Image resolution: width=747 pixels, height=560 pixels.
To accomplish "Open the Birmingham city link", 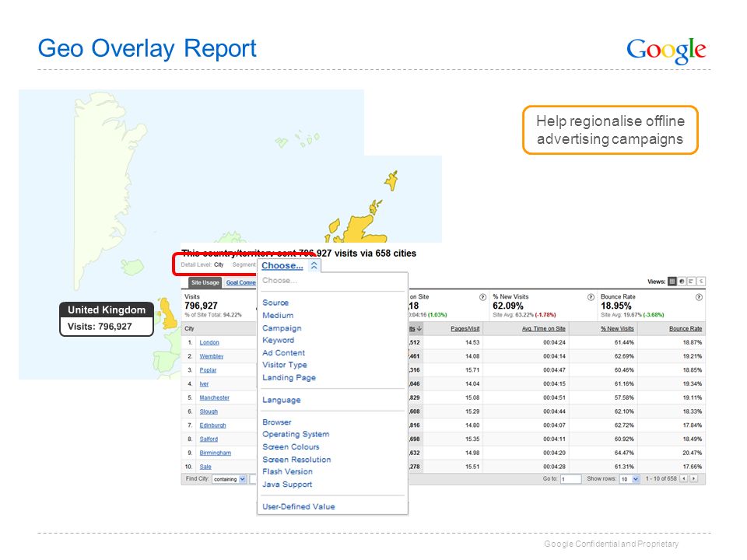I will tap(216, 453).
